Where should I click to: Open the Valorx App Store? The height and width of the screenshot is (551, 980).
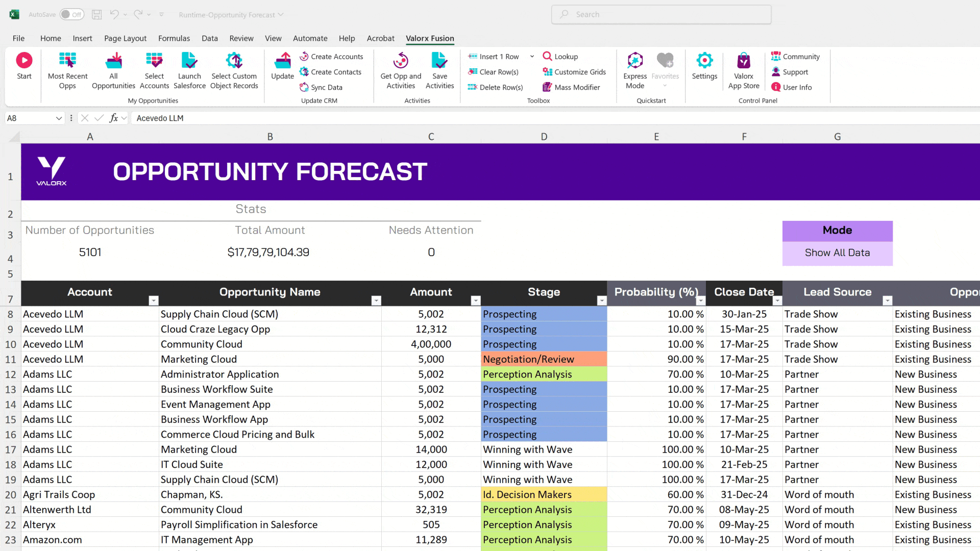[744, 61]
